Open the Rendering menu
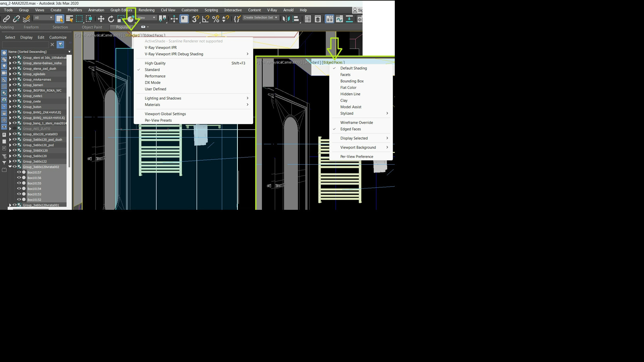This screenshot has width=644, height=362. [146, 10]
